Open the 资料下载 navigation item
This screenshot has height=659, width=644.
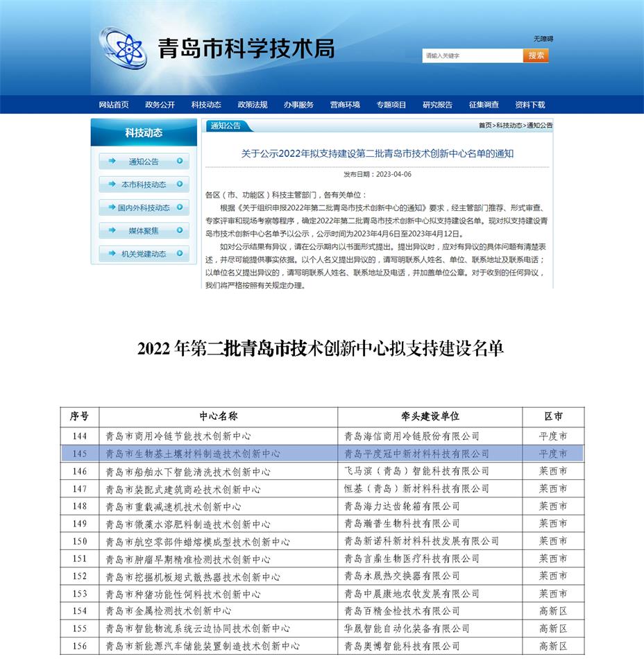tap(530, 104)
